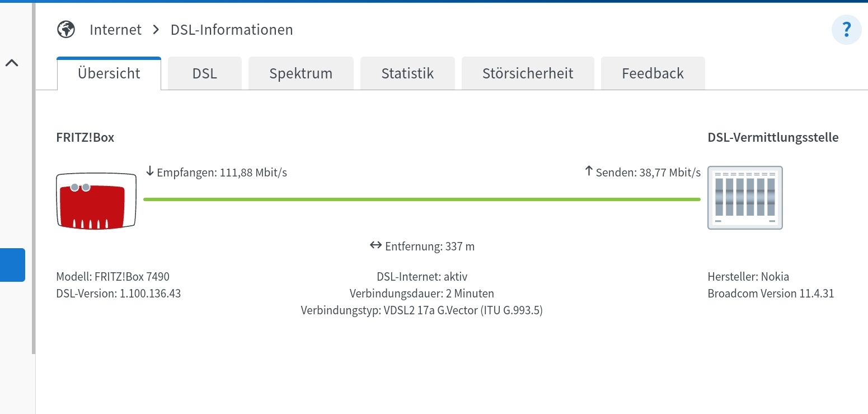Viewport: 868px width, 414px height.
Task: Click the upload arrow beside Senden
Action: click(x=588, y=171)
